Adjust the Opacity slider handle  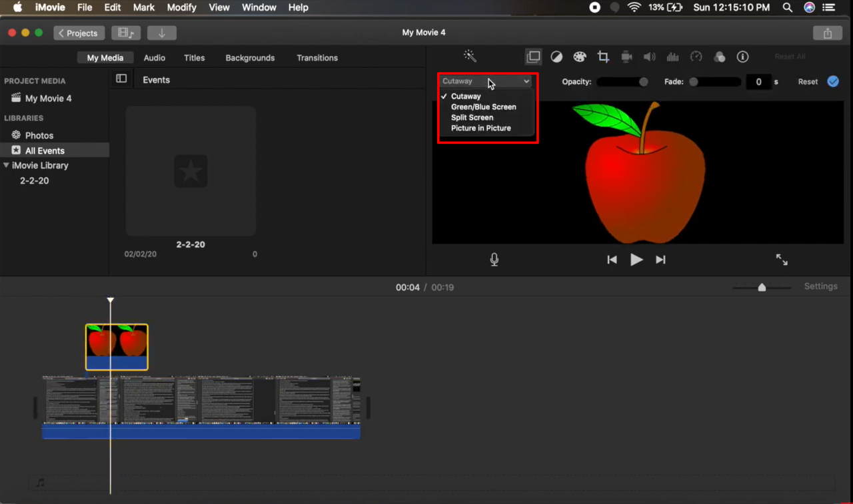point(643,82)
